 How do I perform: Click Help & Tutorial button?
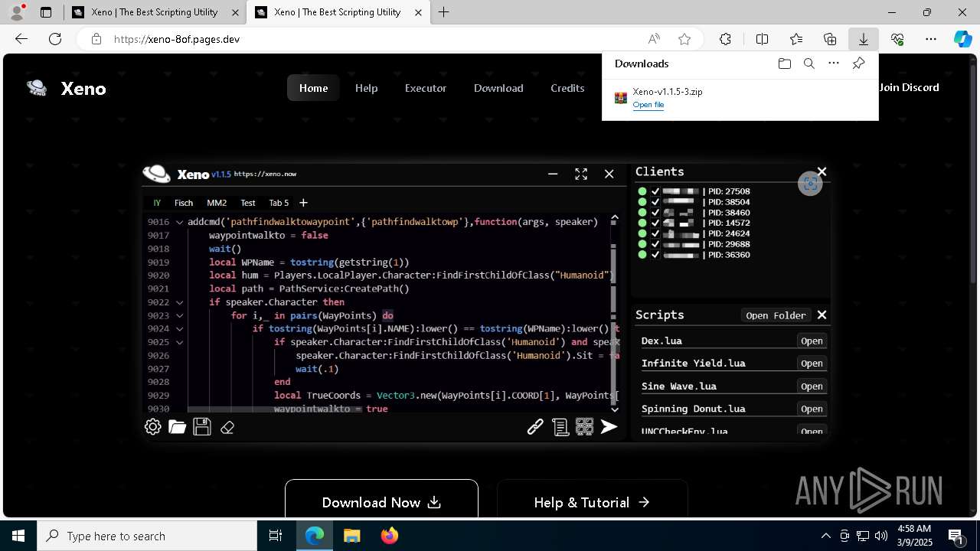click(592, 502)
